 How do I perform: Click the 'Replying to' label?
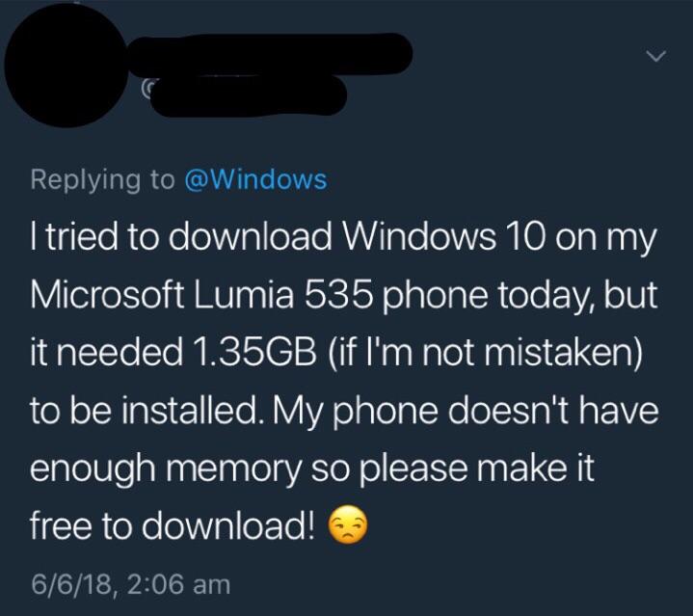click(102, 180)
